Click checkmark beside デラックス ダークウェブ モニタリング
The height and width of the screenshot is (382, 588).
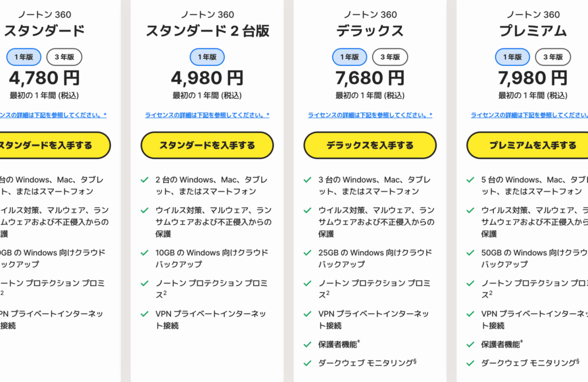tap(308, 363)
